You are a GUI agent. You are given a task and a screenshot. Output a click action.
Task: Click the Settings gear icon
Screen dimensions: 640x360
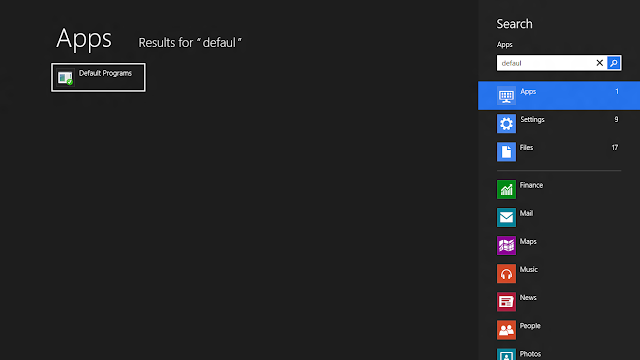(506, 124)
